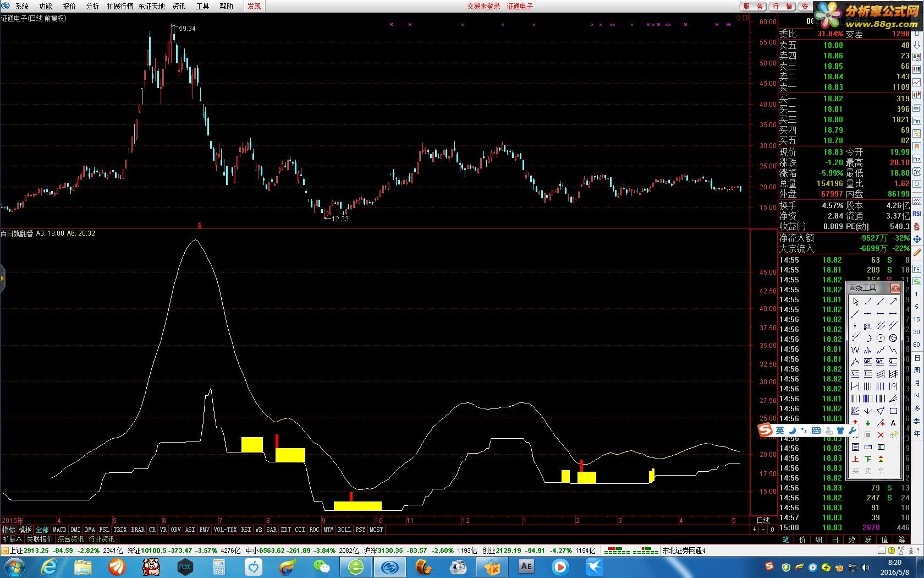
Task: Pick the line segment drawing tool
Action: (x=868, y=301)
